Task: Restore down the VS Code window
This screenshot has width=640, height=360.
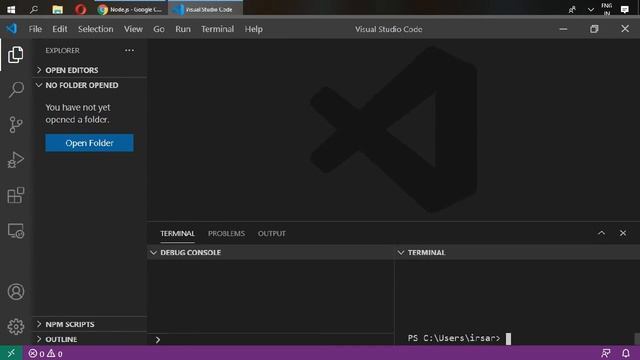Action: 594,29
